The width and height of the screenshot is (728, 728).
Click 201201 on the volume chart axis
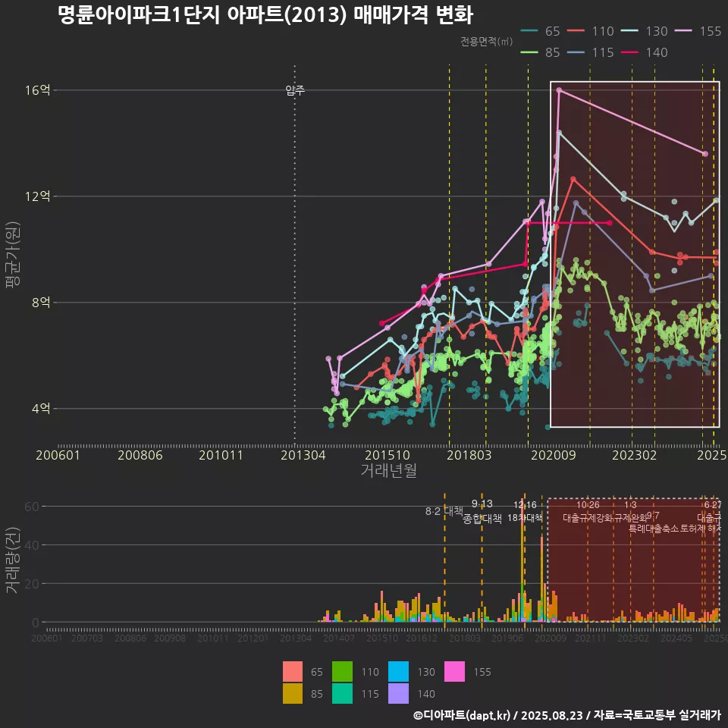tap(253, 639)
